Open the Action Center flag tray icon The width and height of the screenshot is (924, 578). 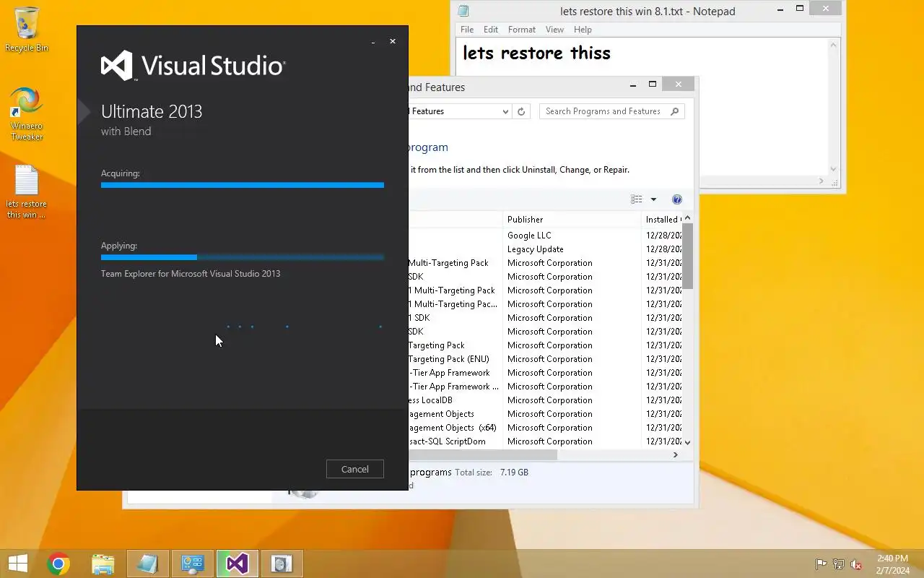click(821, 564)
